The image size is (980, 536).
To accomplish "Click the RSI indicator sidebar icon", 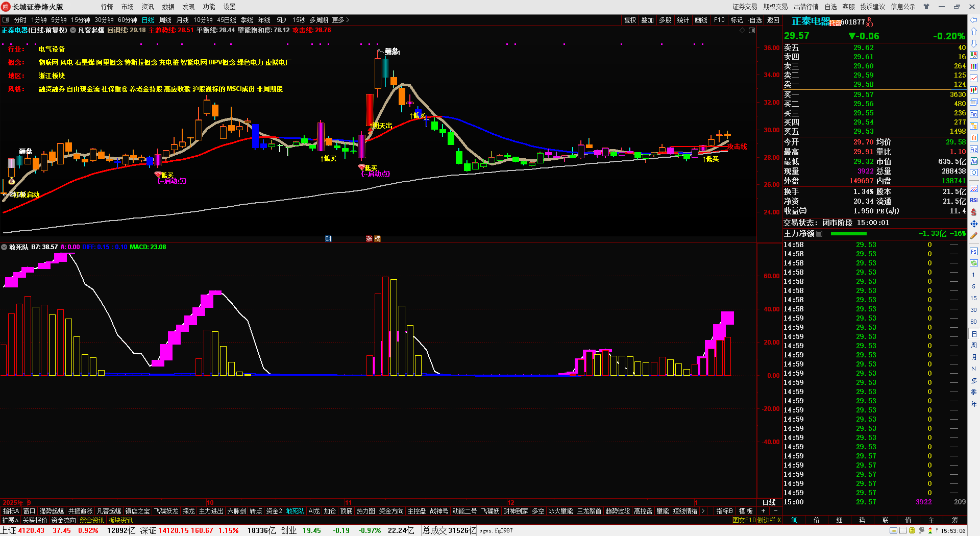I will pyautogui.click(x=973, y=200).
